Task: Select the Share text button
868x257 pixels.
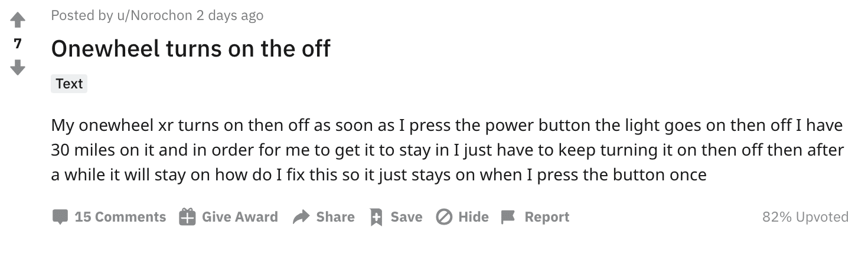Action: [335, 217]
